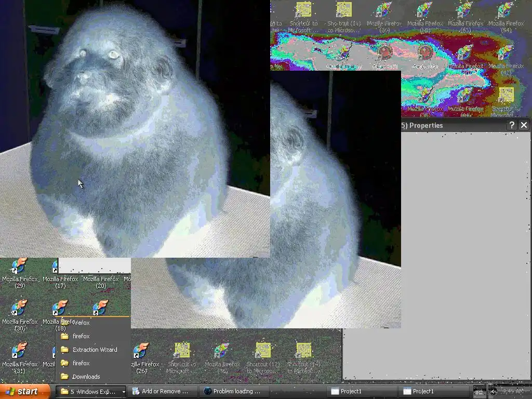Click the tray icon left of the arrow
This screenshot has height=399, width=532.
pyautogui.click(x=480, y=392)
